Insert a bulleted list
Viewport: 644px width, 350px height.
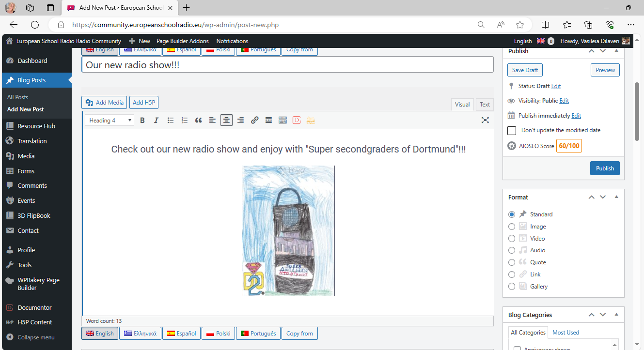(171, 121)
